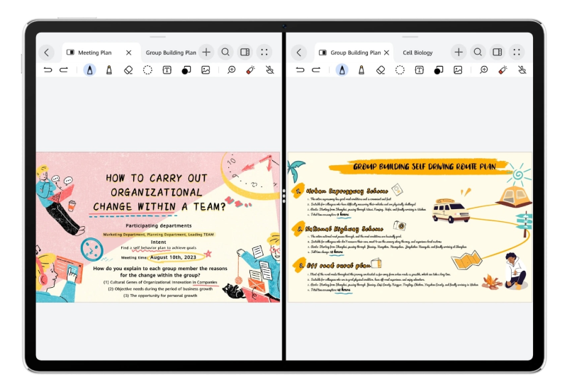This screenshot has height=392, width=567.
Task: Choose the text box tool in right pane
Action: click(x=420, y=70)
